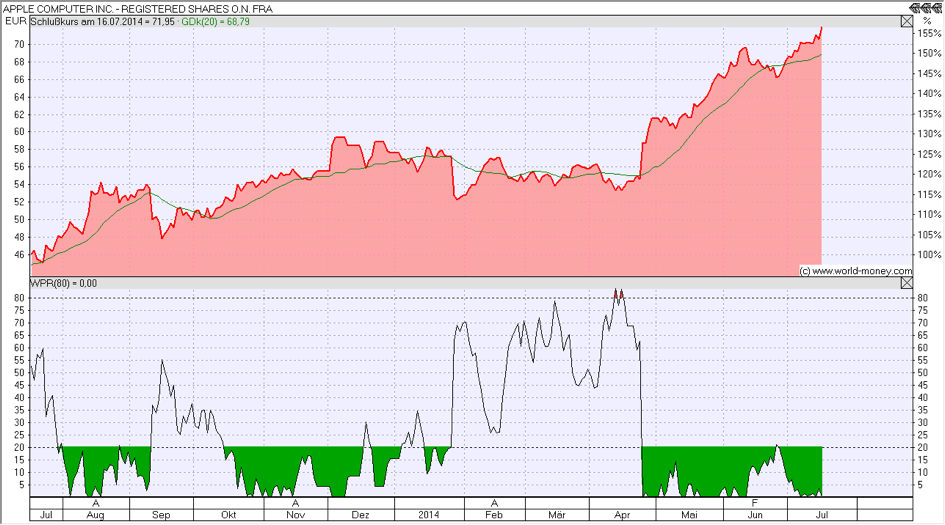Select the 'APPLE COMPUTER INC. - REGISTERED SHARES O.N. FRA' title
Viewport: 945px width, 525px height.
pyautogui.click(x=138, y=8)
